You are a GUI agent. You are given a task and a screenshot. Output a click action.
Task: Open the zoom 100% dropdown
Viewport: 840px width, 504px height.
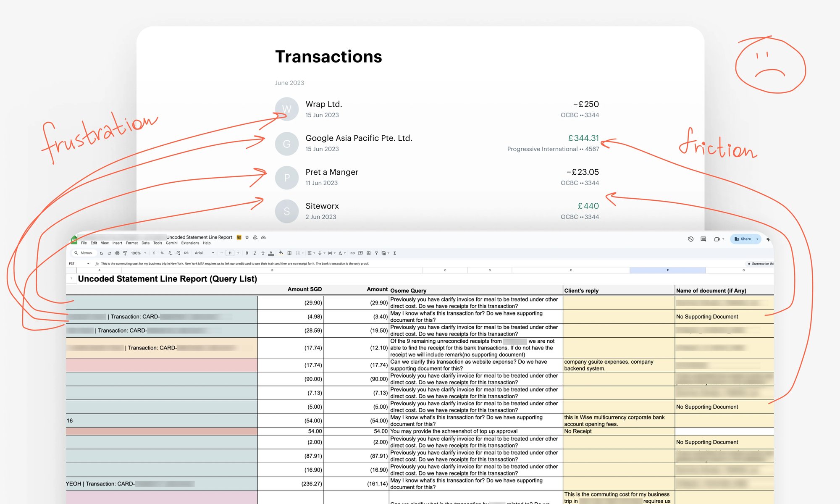[x=139, y=253]
